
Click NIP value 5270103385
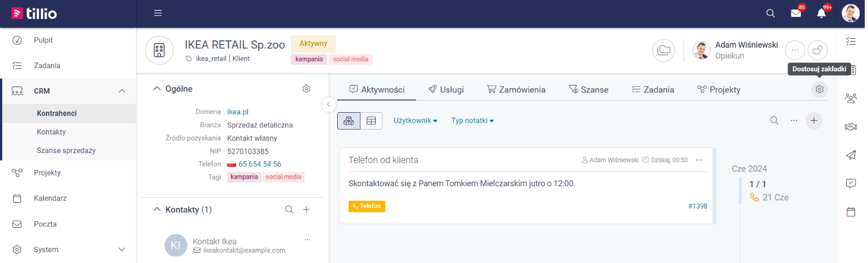pyautogui.click(x=248, y=151)
